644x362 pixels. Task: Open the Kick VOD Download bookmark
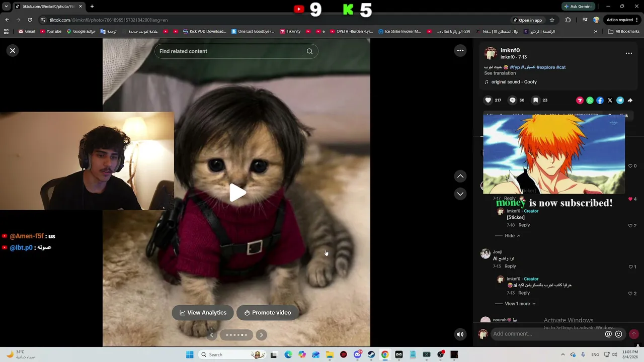[204, 31]
